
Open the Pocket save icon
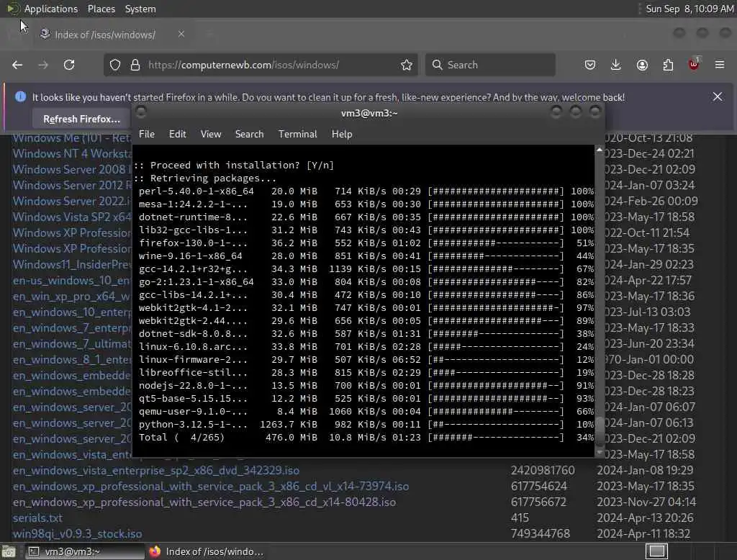(x=590, y=65)
